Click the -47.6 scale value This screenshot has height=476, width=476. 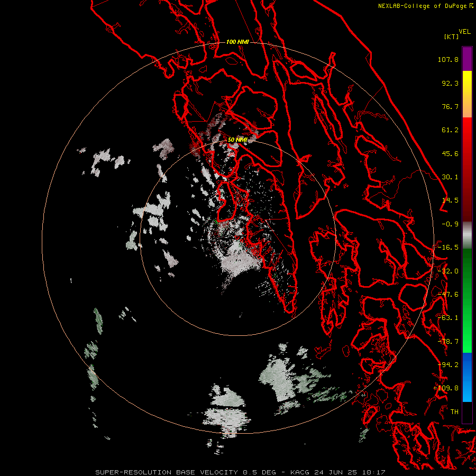pos(448,295)
